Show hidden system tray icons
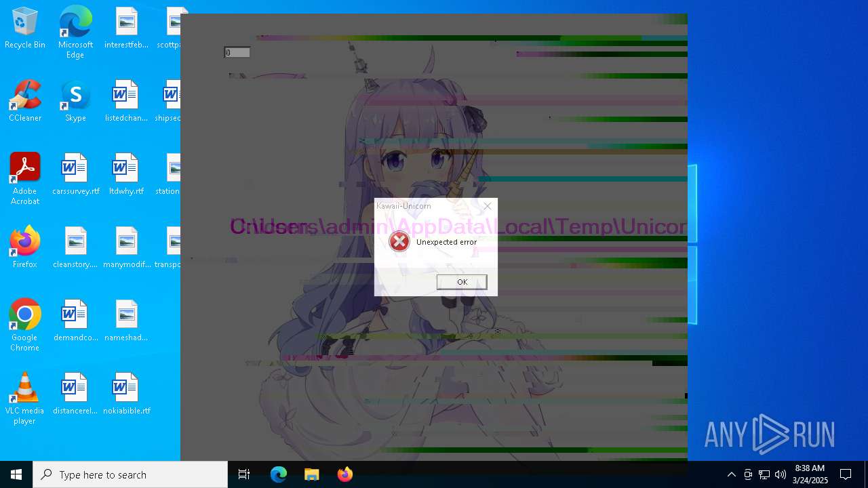This screenshot has height=488, width=868. (x=731, y=474)
